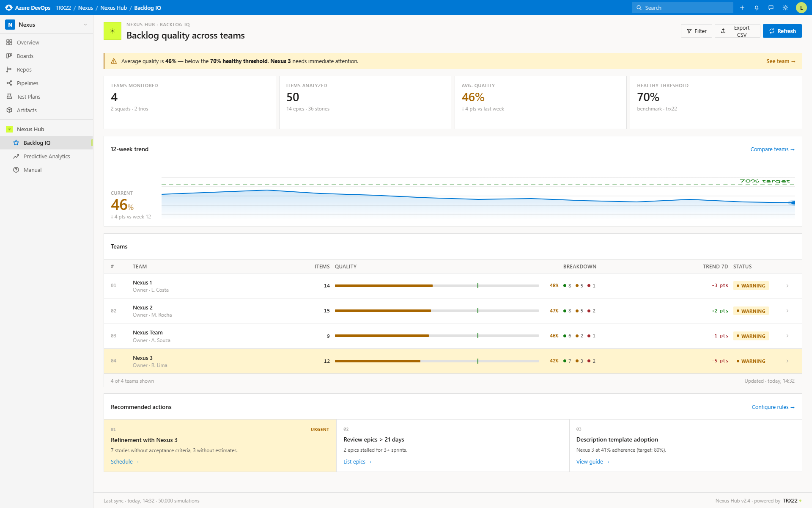Select Pipelines in the left navigation
The image size is (812, 508).
28,83
